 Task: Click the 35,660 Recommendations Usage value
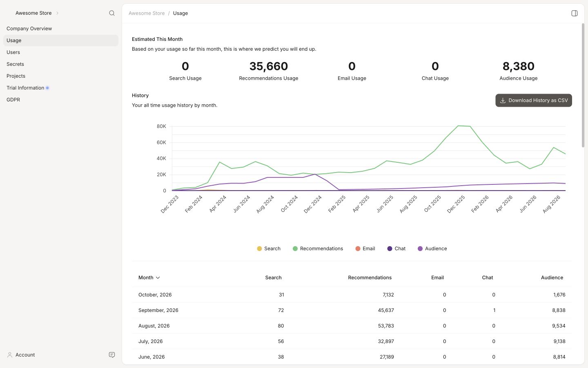(x=269, y=66)
